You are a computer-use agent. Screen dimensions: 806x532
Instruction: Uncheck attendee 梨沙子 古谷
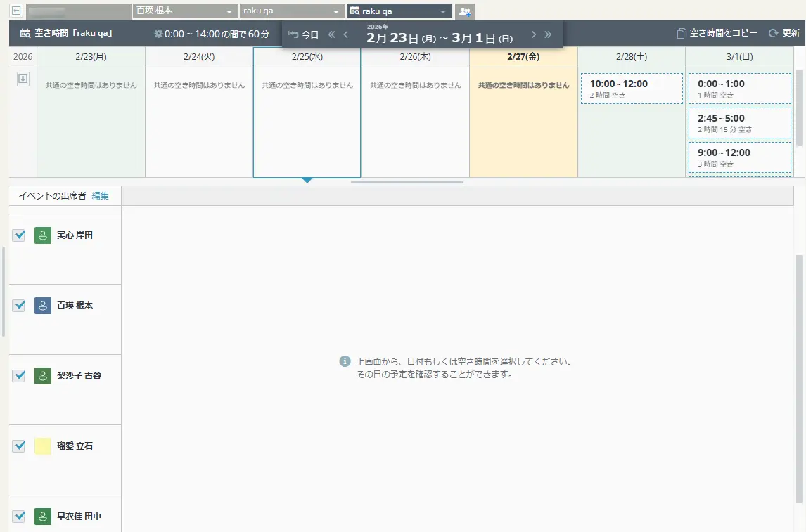click(x=19, y=376)
